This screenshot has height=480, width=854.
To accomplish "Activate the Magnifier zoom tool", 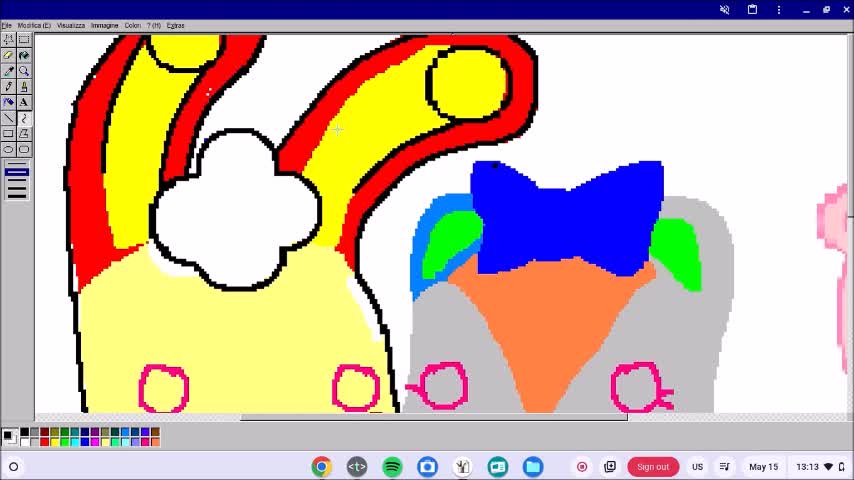I will (24, 71).
